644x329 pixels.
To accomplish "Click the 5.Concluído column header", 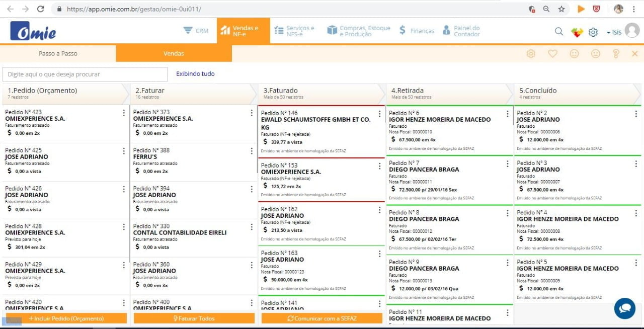I will 578,94.
